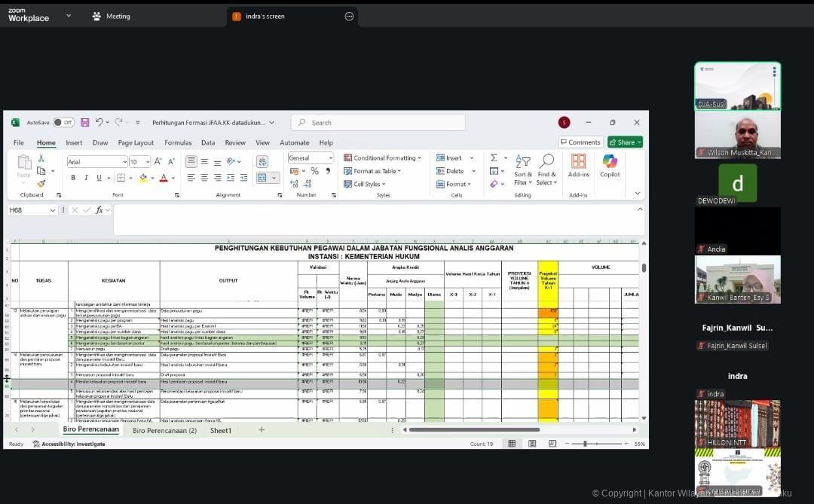The height and width of the screenshot is (504, 814).
Task: Click the Percent Style icon
Action: pos(314,171)
